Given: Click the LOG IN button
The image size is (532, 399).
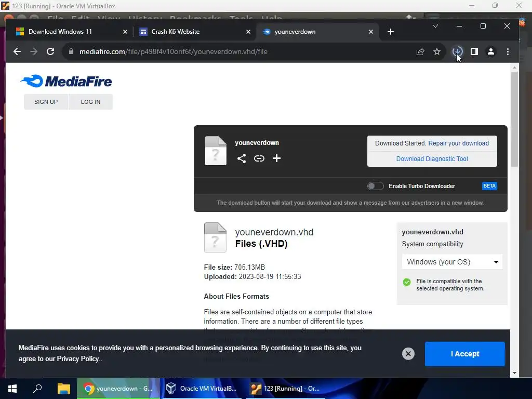Looking at the screenshot, I should click(x=90, y=102).
